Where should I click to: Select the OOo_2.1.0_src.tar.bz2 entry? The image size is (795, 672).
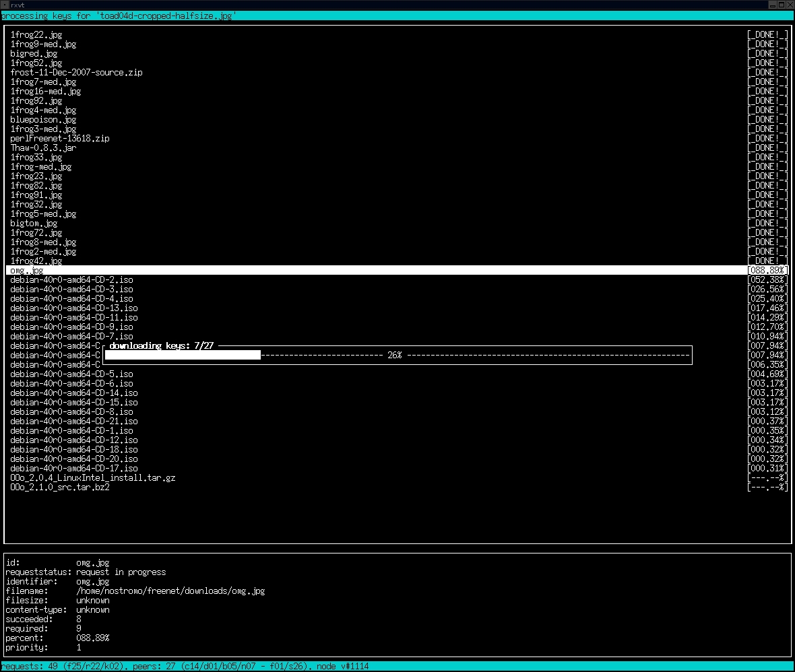(x=60, y=488)
